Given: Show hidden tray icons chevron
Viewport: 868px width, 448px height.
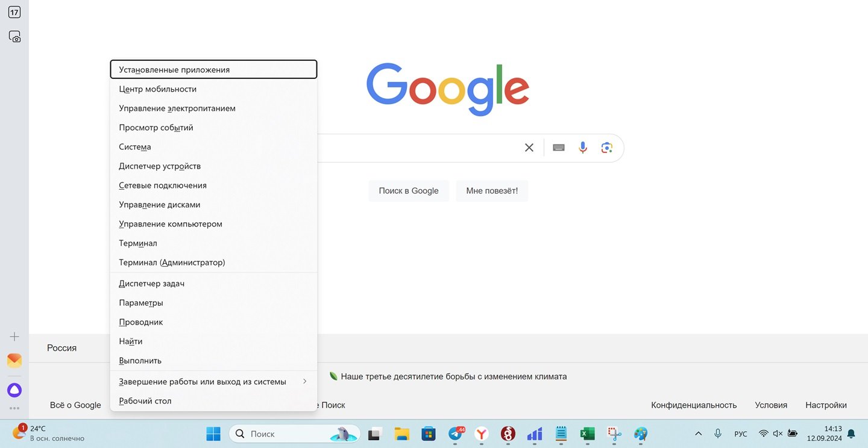Looking at the screenshot, I should [699, 434].
